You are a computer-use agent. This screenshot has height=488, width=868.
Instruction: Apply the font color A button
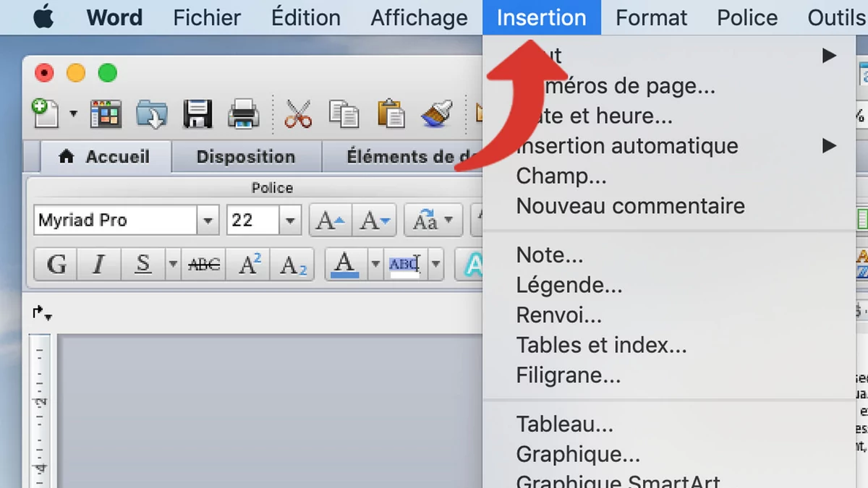(x=346, y=265)
